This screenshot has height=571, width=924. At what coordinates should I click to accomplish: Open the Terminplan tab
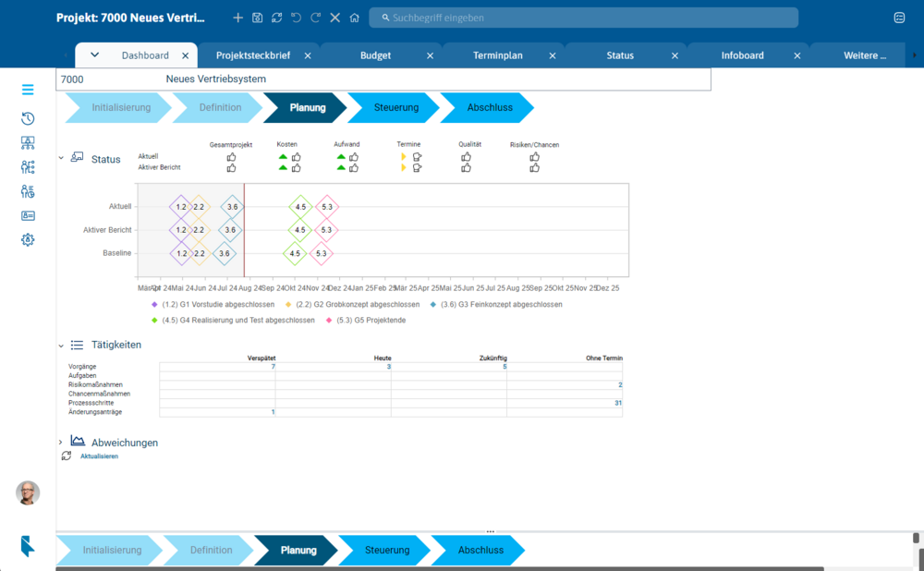[498, 55]
